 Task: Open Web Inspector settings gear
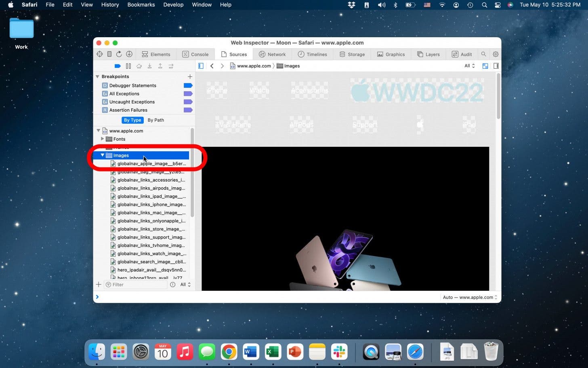[496, 54]
